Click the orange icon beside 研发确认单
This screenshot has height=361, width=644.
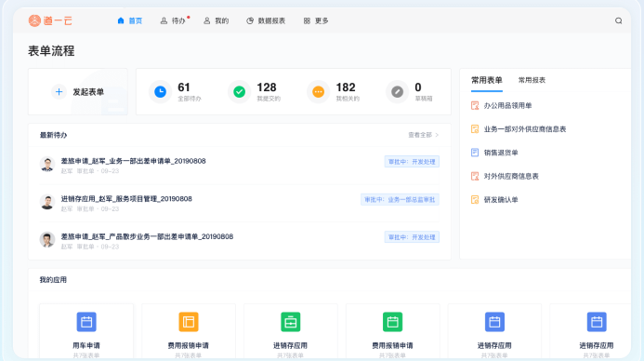coord(475,199)
